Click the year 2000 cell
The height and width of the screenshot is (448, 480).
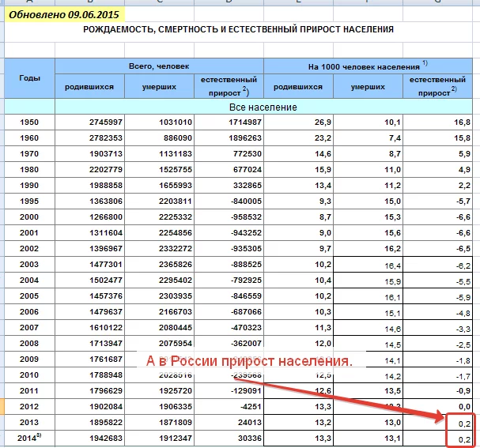pyautogui.click(x=28, y=216)
